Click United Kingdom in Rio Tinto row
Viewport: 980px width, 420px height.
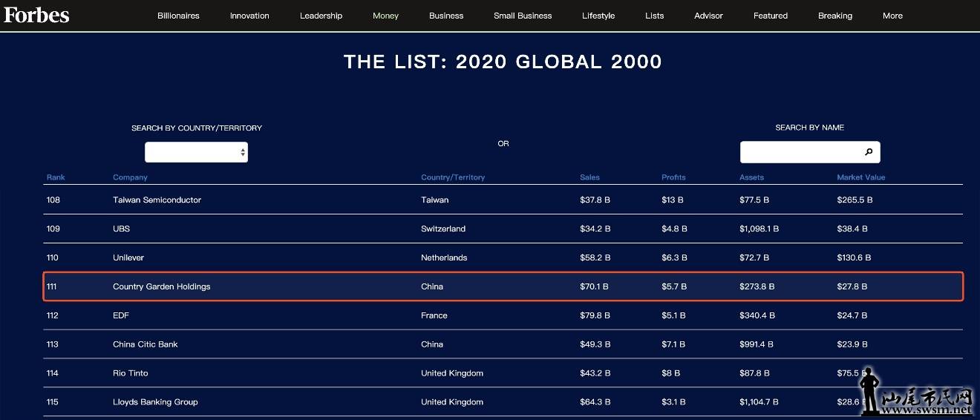pos(452,373)
